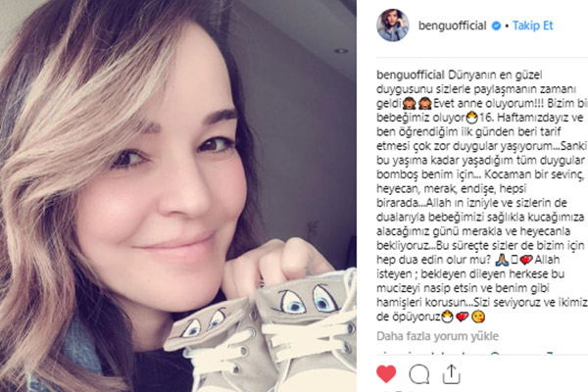Click the selfie photo of the post
This screenshot has width=588, height=392.
[x=178, y=196]
